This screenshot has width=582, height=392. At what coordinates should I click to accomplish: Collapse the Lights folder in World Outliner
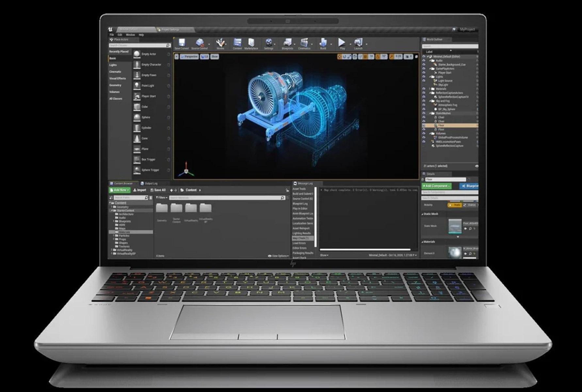pyautogui.click(x=430, y=77)
